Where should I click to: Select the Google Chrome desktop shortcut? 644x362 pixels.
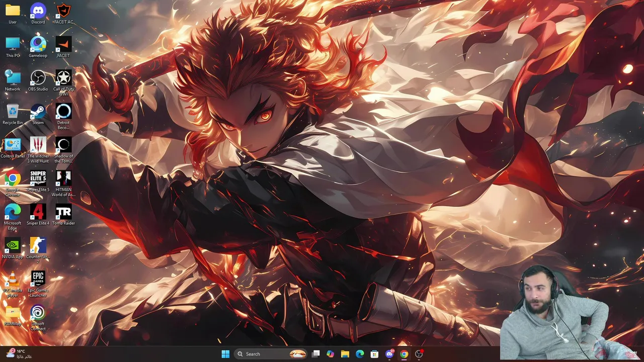[x=13, y=184]
